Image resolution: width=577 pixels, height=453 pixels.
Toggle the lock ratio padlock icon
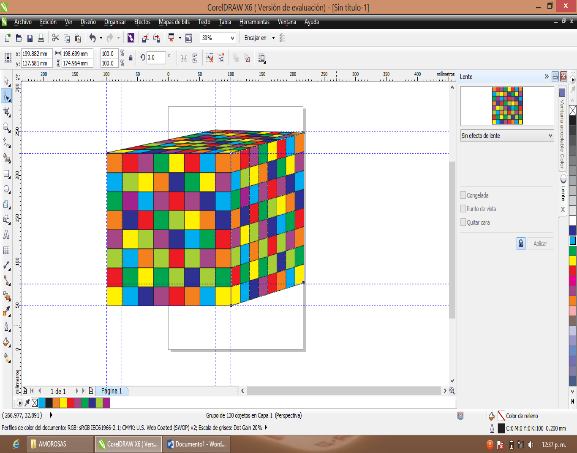point(131,58)
